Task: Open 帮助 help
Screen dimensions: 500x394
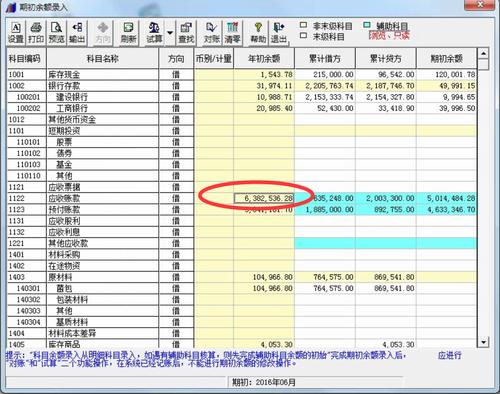Action: 258,33
